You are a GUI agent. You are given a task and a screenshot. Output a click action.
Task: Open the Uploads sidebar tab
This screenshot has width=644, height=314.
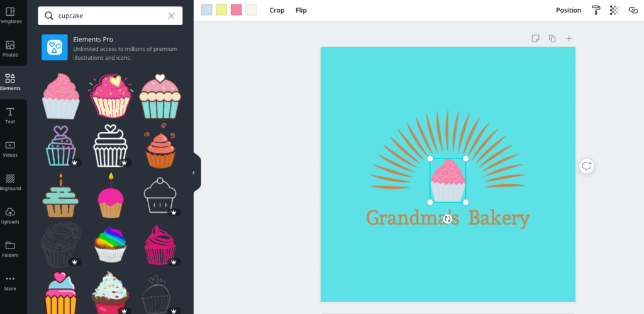pos(10,216)
